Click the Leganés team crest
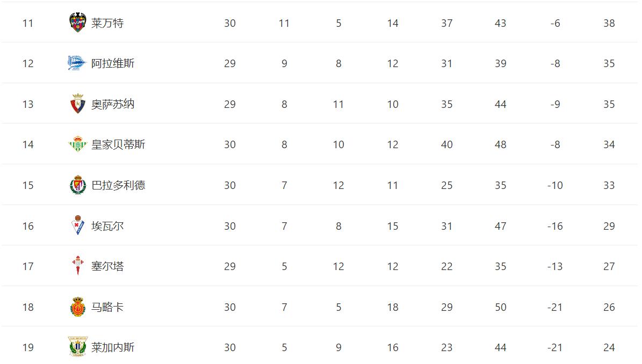The image size is (642, 364). tap(78, 347)
